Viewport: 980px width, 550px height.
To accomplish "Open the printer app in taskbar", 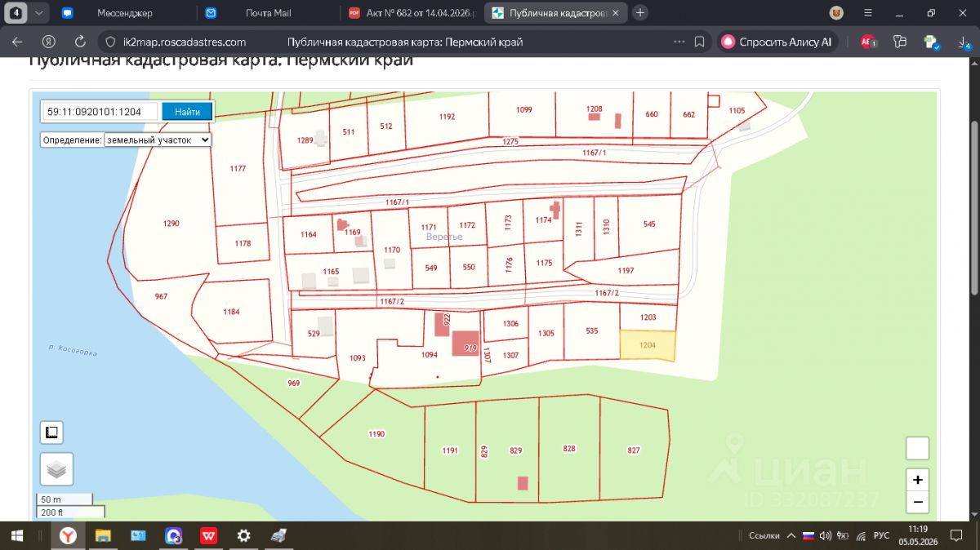I will [278, 536].
